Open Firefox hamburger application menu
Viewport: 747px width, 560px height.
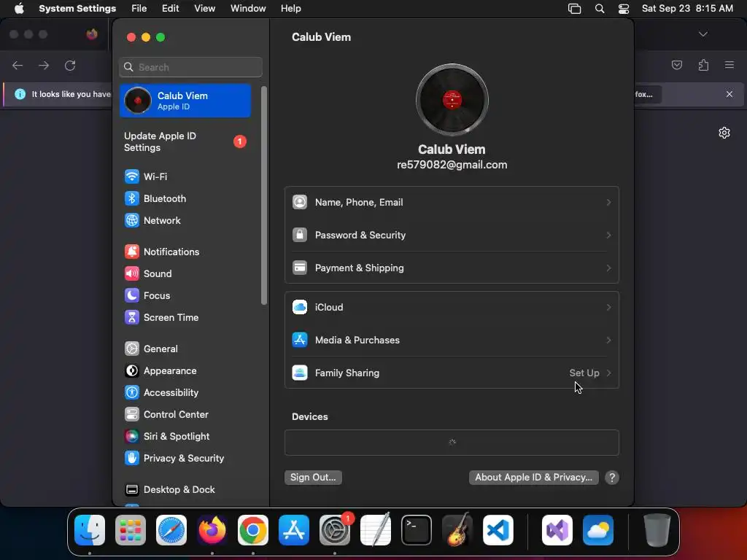(729, 65)
